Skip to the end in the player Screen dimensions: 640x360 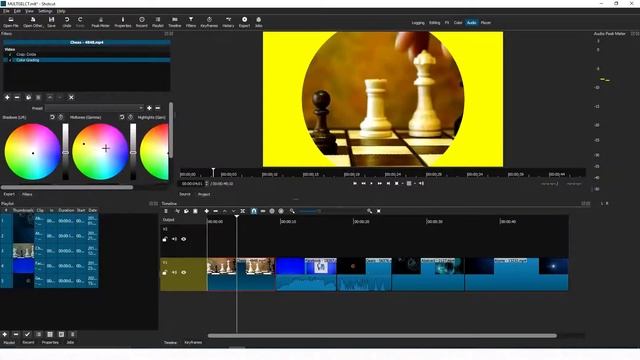(388, 184)
